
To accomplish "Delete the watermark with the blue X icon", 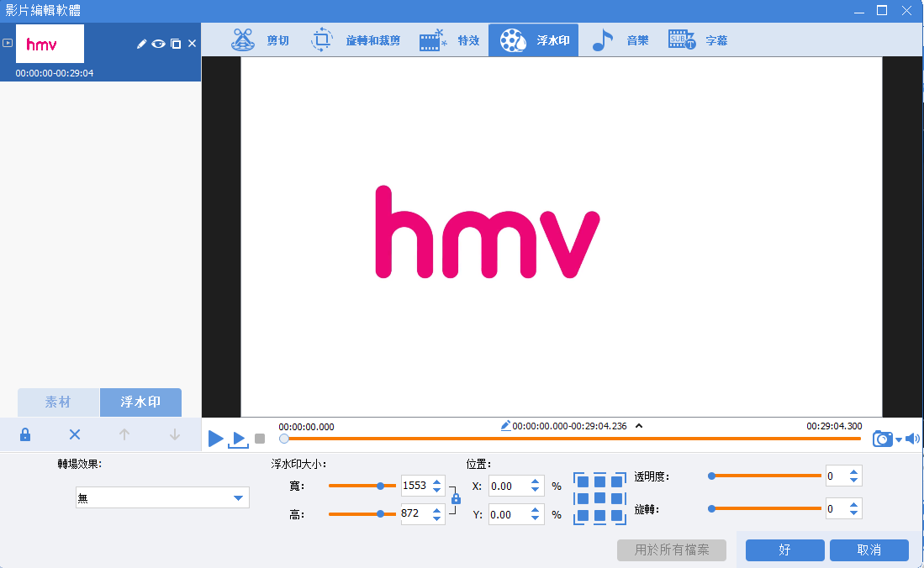I will coord(75,435).
